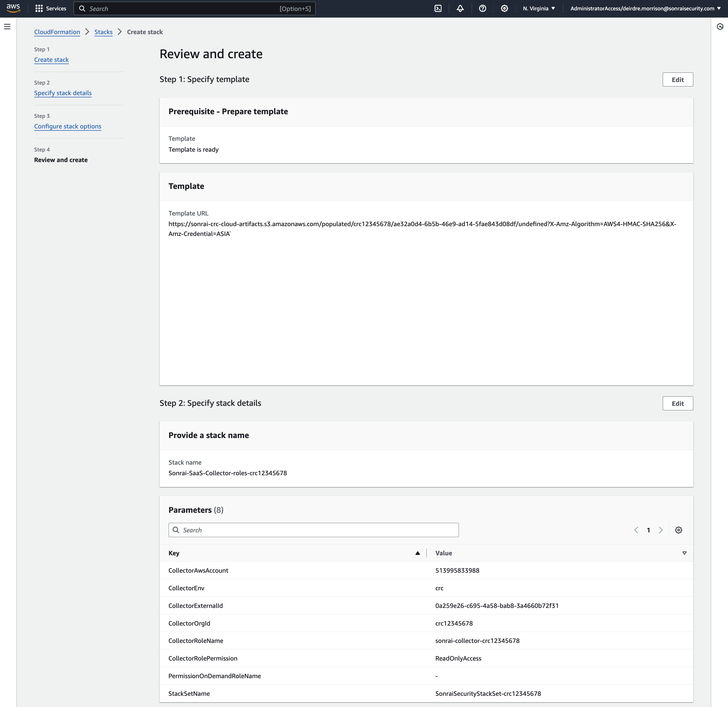This screenshot has height=707, width=728.
Task: Click the AWS logo home icon
Action: [x=13, y=8]
